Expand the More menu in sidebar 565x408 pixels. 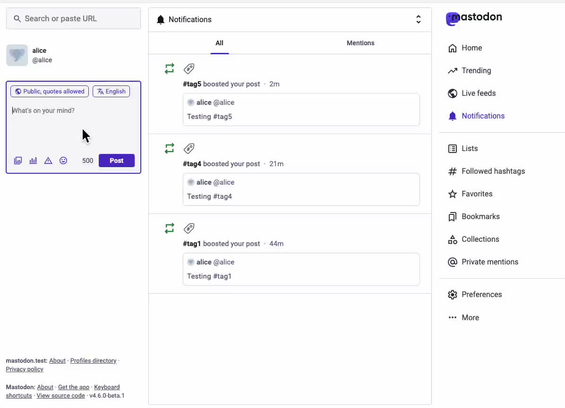coord(463,318)
